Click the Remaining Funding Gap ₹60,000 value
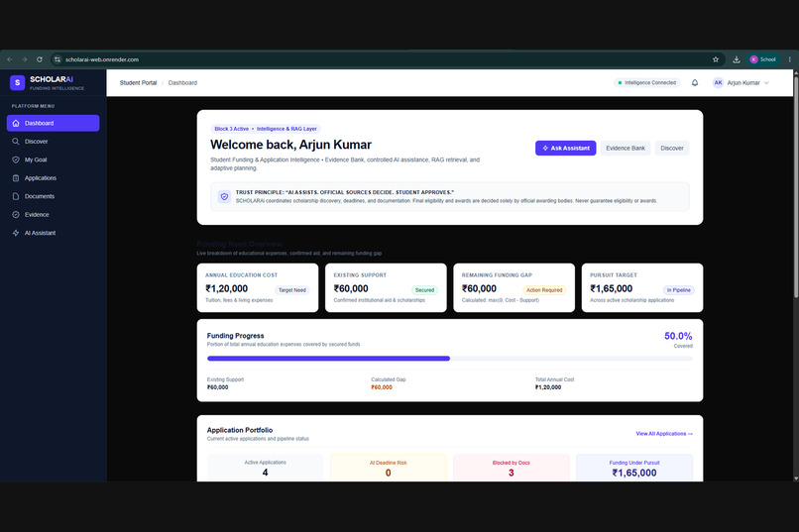 [x=479, y=288]
